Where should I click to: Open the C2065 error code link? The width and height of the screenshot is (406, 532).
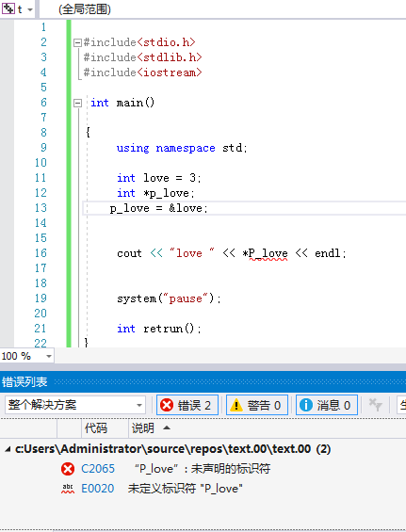pos(98,469)
